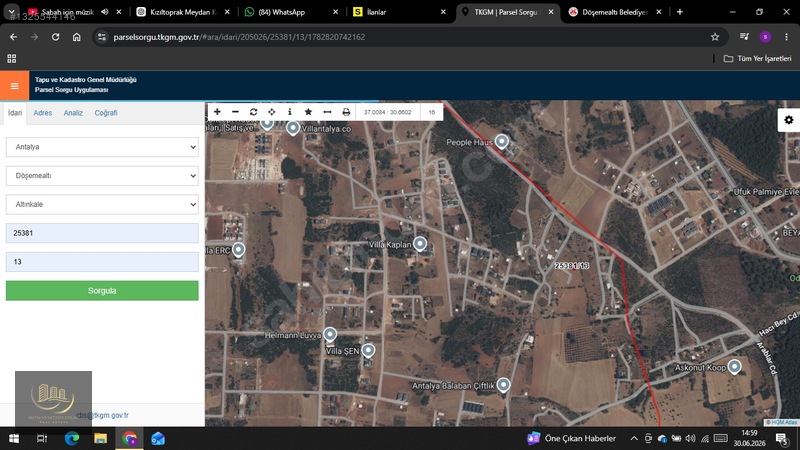This screenshot has width=800, height=450.
Task: Click the Helmann Luvva map pin
Action: point(330,334)
